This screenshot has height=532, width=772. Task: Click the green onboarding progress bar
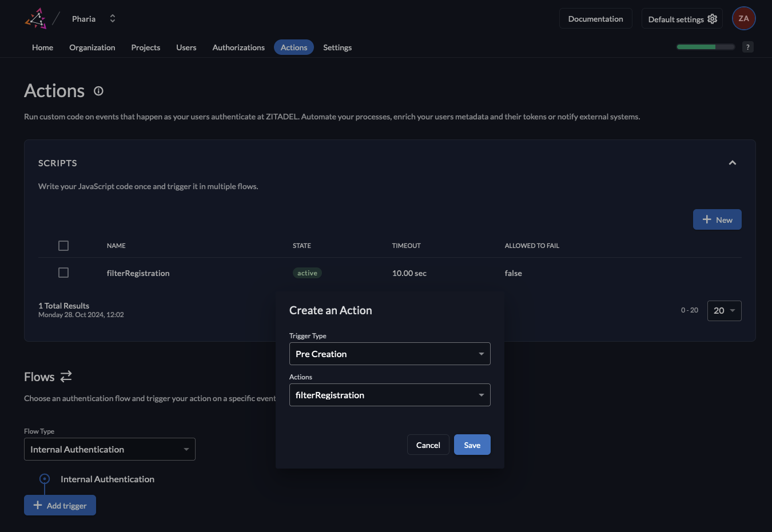(x=705, y=47)
